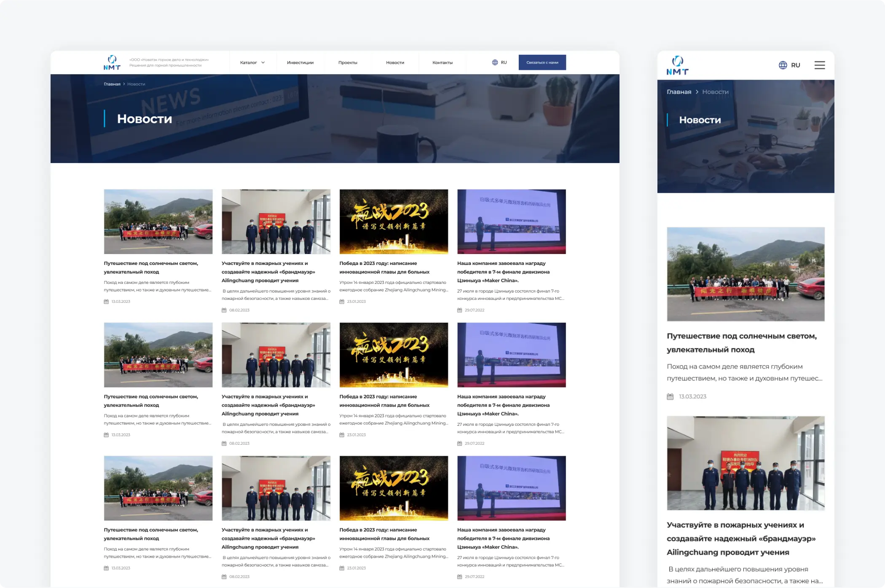Click the globe language icon in mobile header
885x588 pixels.
point(783,65)
